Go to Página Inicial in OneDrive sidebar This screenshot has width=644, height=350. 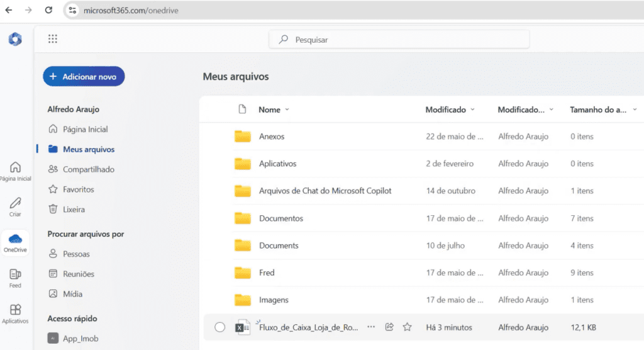(78, 129)
